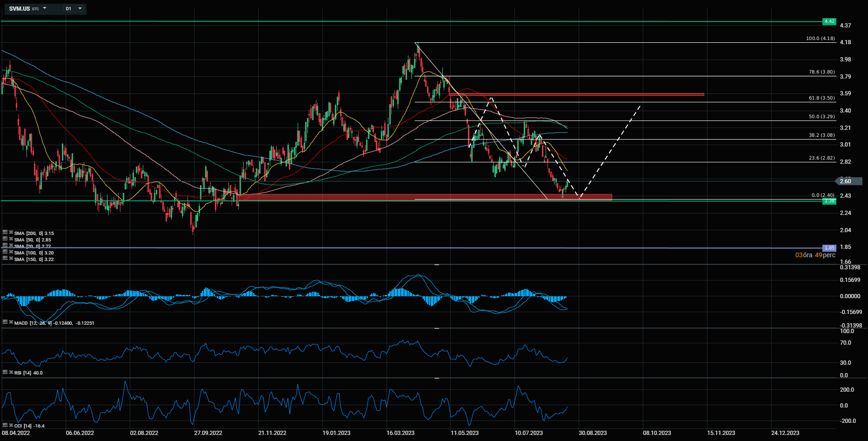The width and height of the screenshot is (868, 441).
Task: Remove the SMA 50 indicator
Action: 11,239
